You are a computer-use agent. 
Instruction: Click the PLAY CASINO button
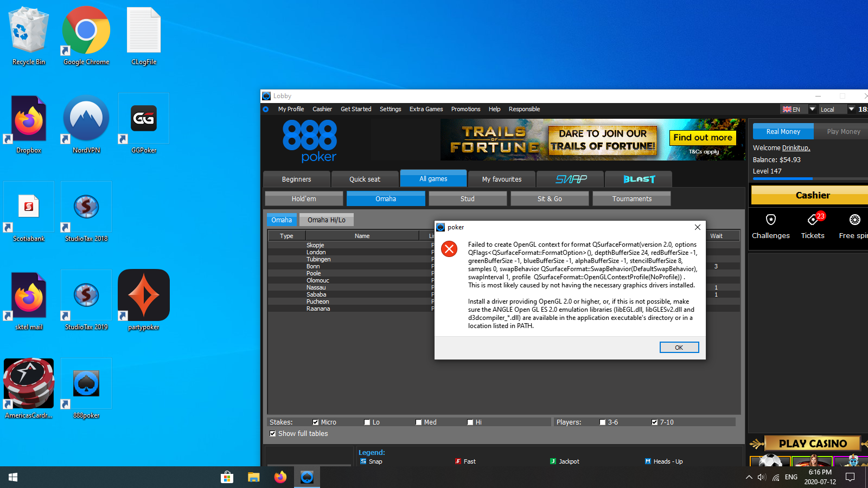812,444
